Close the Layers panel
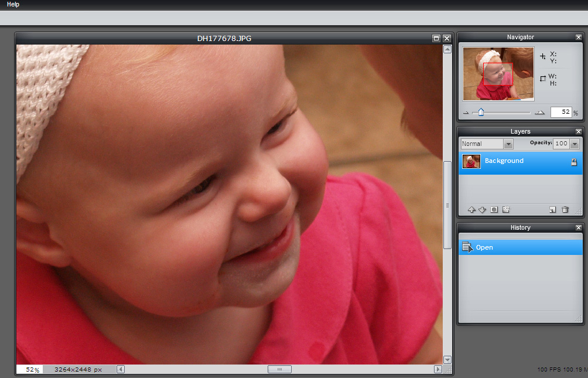Image resolution: width=588 pixels, height=378 pixels. point(578,131)
